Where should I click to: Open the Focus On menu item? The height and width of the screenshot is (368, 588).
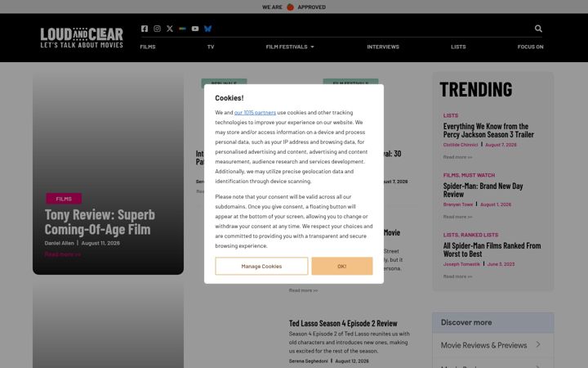click(530, 47)
